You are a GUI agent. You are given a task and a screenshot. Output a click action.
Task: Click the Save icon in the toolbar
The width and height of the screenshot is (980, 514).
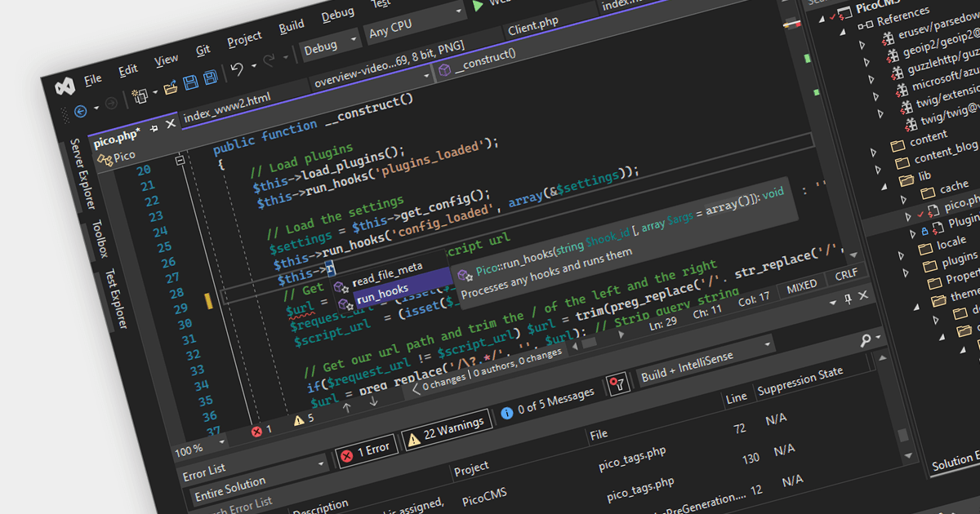[x=190, y=82]
